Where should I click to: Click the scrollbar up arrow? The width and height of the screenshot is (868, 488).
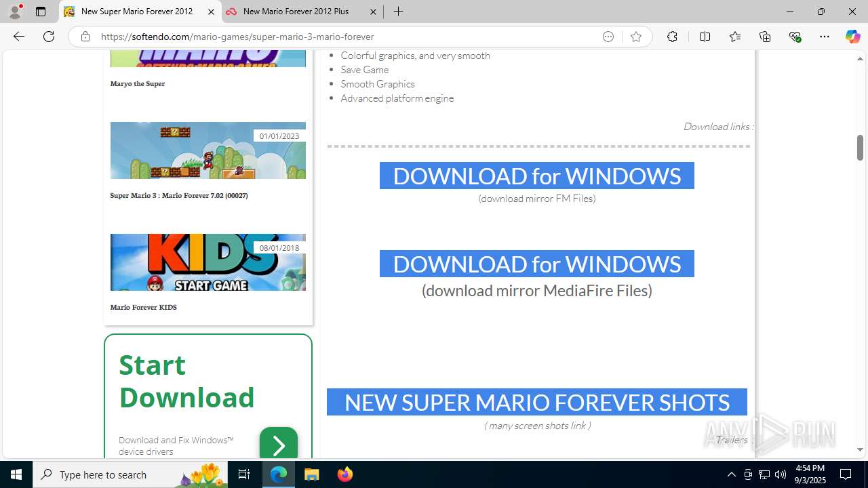[x=860, y=59]
